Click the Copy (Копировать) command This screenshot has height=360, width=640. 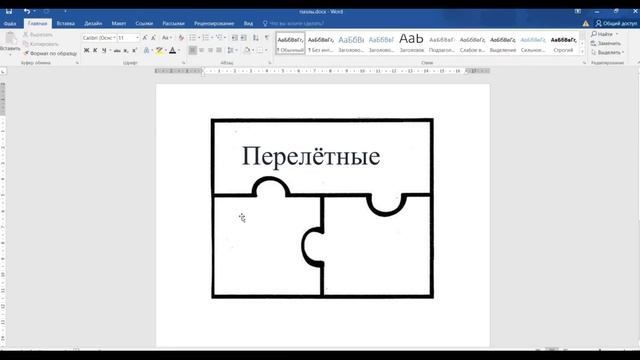pyautogui.click(x=41, y=44)
